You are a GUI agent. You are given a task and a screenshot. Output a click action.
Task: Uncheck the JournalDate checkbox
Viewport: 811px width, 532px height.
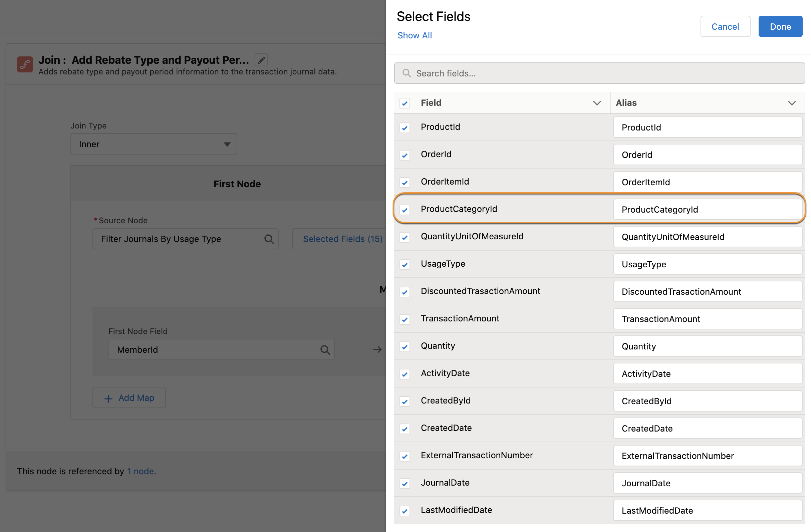(x=405, y=484)
